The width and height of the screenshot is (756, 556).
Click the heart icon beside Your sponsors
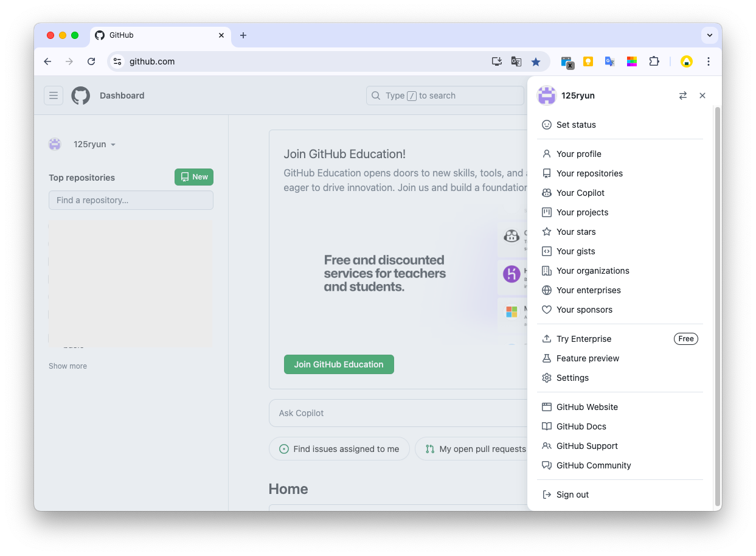(x=547, y=310)
